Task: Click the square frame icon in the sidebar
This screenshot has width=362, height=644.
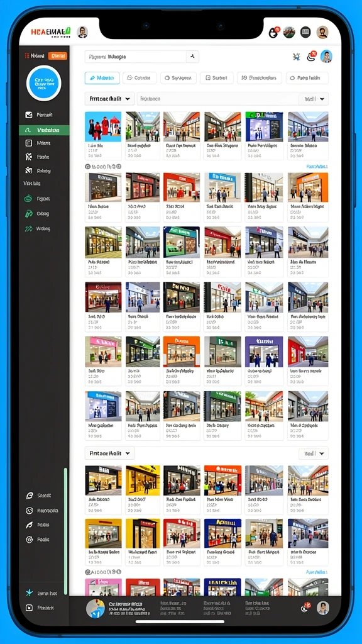Action: [x=29, y=143]
